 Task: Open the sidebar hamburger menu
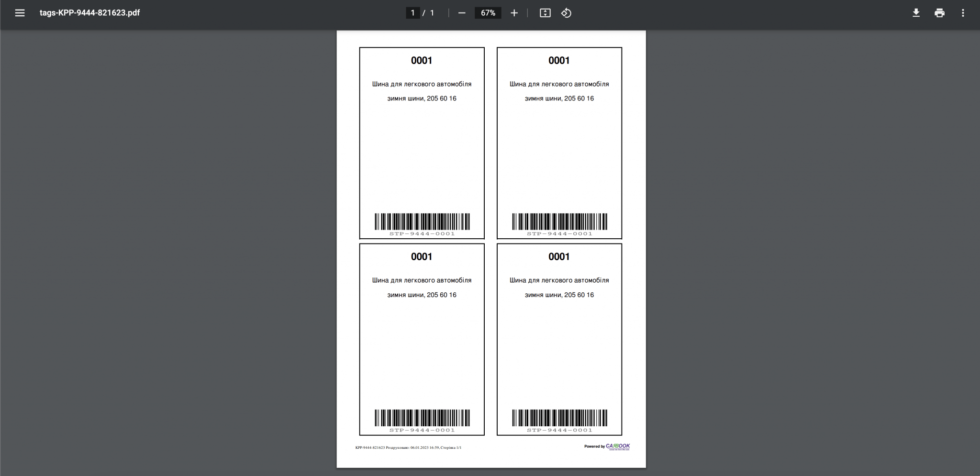pyautogui.click(x=20, y=13)
